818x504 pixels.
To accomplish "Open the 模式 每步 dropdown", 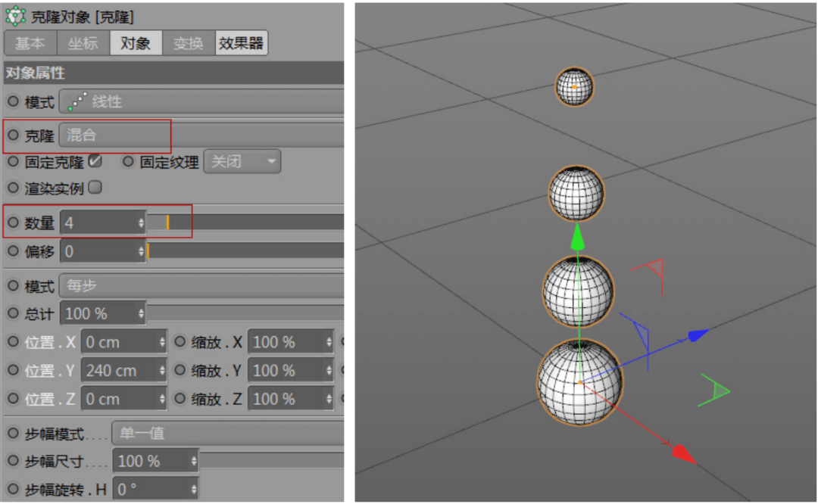I will [x=202, y=285].
